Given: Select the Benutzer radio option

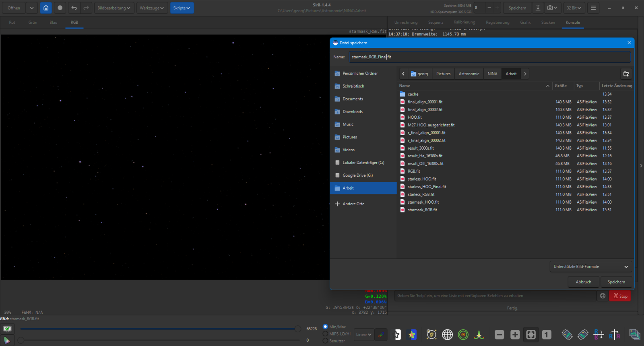Looking at the screenshot, I should (x=325, y=341).
